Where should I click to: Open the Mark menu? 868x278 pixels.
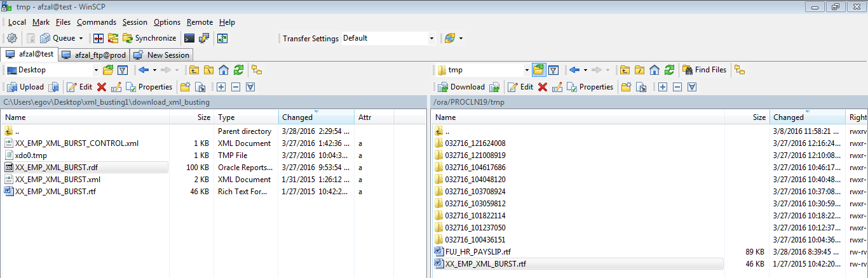pyautogui.click(x=41, y=22)
